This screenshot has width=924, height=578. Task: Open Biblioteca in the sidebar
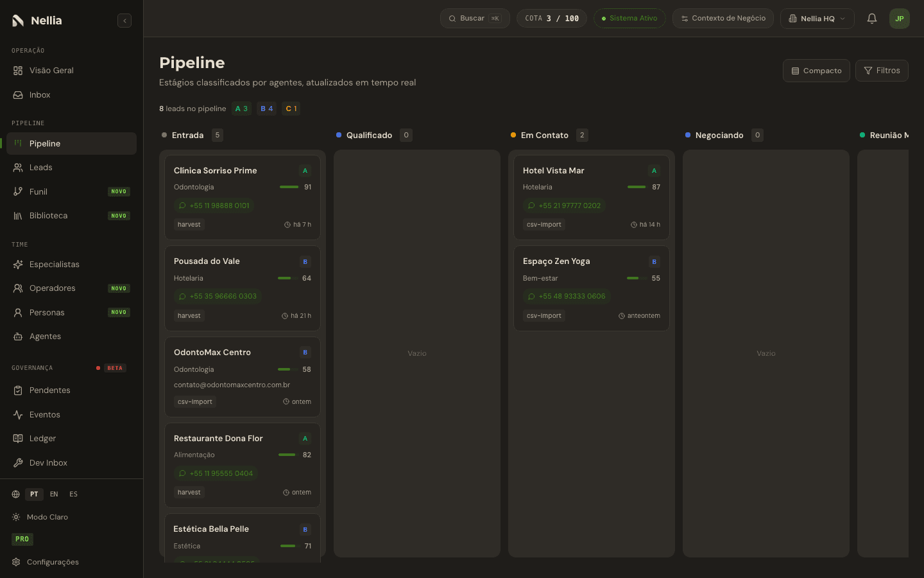click(x=71, y=216)
